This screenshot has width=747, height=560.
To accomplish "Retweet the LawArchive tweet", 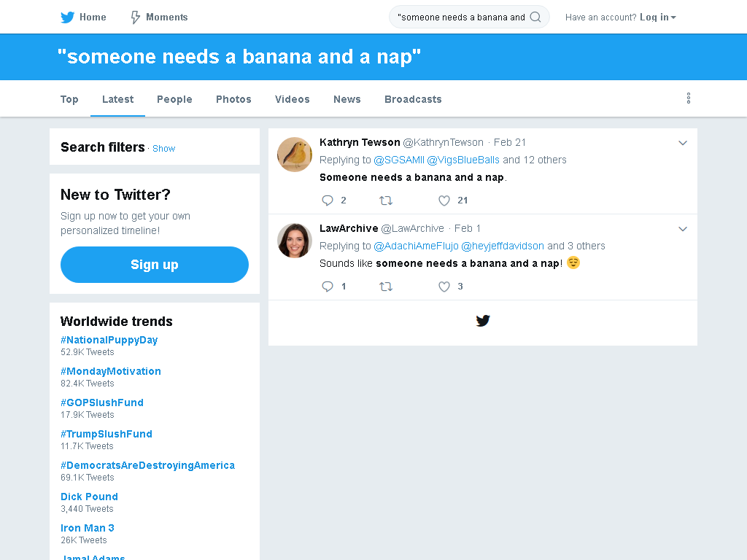I will pyautogui.click(x=386, y=287).
